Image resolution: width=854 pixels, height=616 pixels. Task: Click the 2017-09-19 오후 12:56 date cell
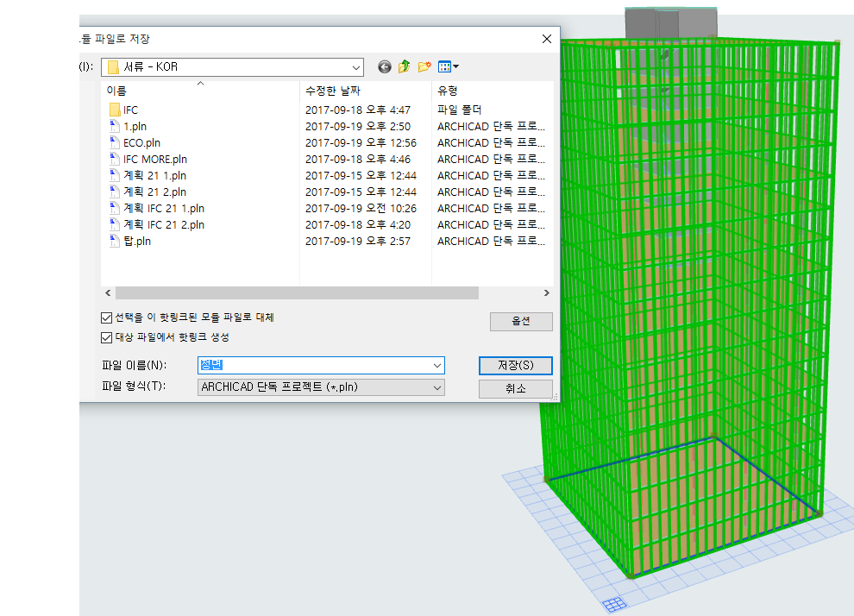coord(361,142)
